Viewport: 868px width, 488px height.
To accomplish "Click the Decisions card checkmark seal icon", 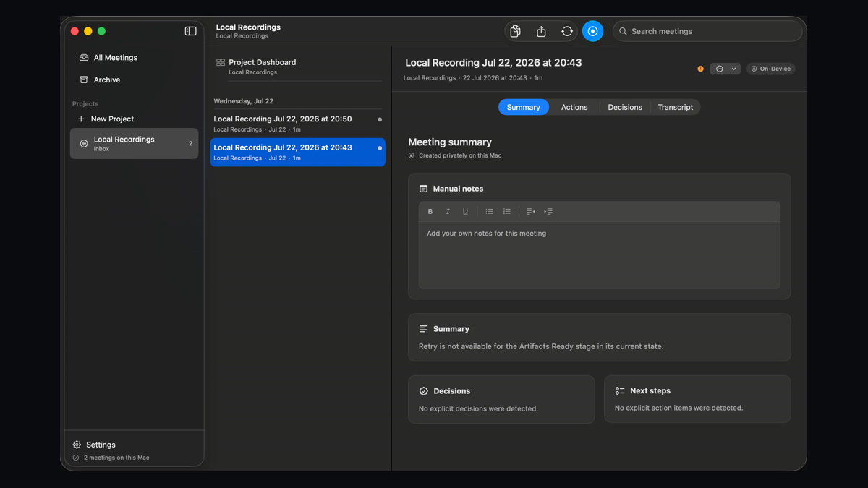I will click(424, 391).
